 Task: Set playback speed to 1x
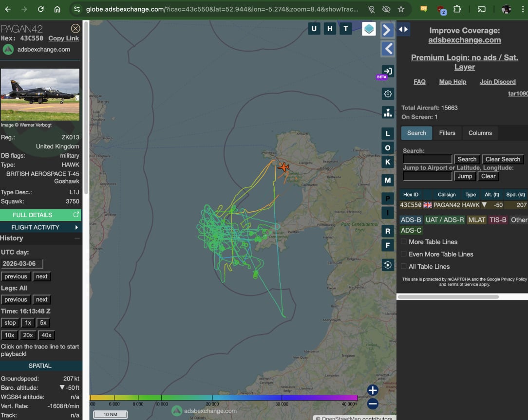(28, 323)
